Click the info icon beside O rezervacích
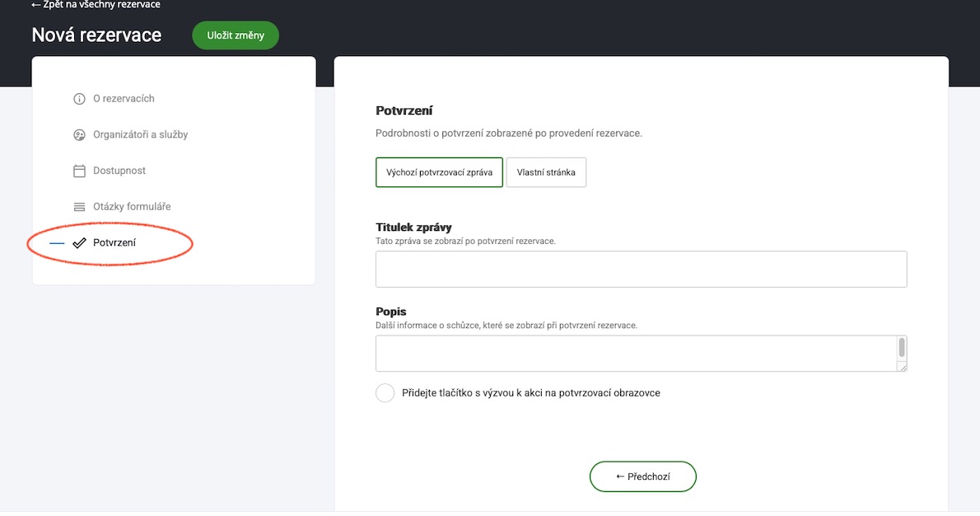This screenshot has width=980, height=516. click(x=79, y=99)
